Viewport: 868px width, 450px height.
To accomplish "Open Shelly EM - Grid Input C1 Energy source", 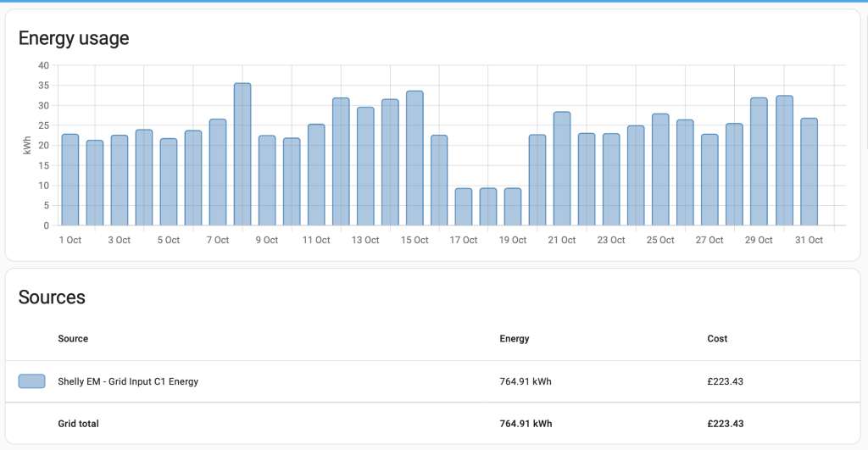I will (x=128, y=381).
